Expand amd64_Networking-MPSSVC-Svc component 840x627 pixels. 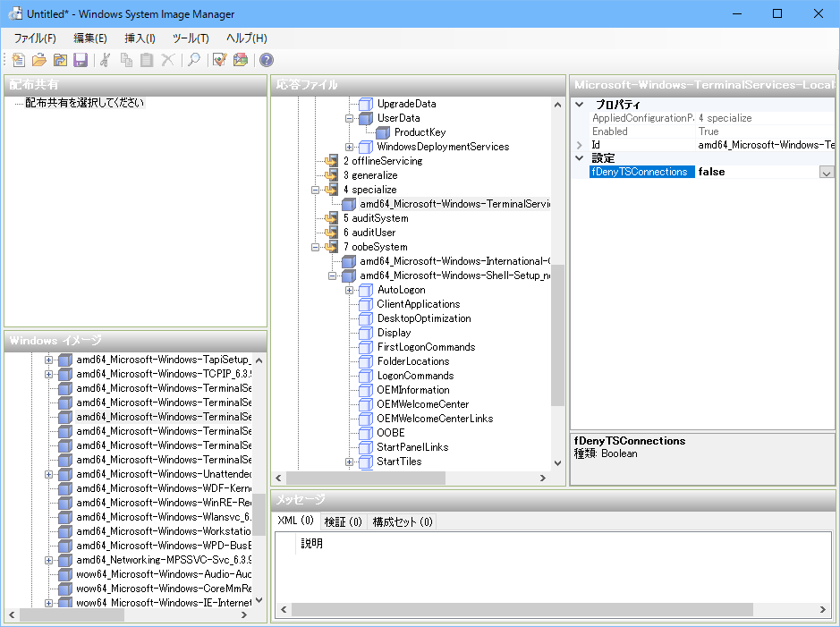[x=48, y=560]
